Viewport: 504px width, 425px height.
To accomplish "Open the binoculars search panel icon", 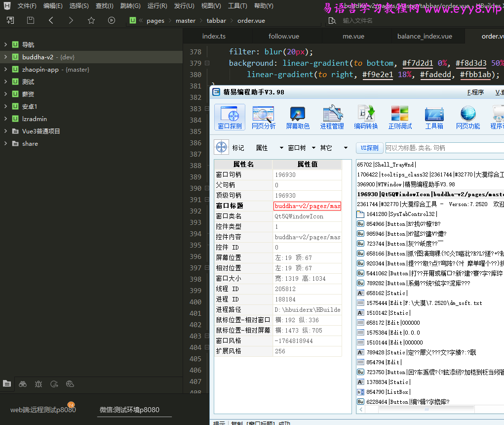I will tap(23, 383).
